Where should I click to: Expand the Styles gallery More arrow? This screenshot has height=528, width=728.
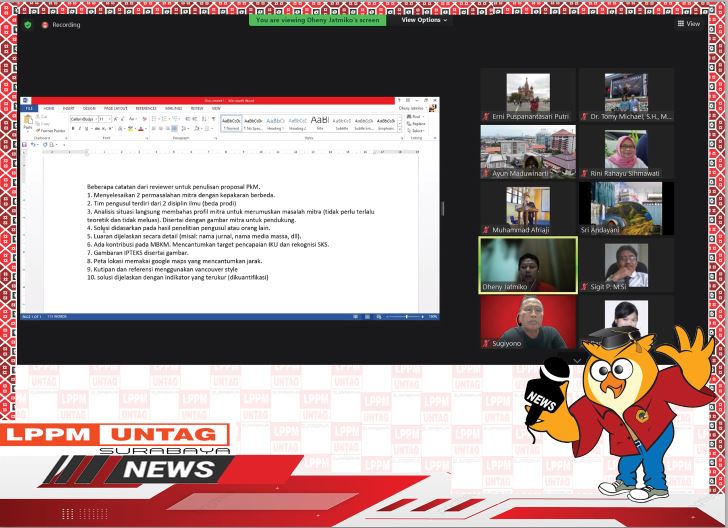pos(400,129)
